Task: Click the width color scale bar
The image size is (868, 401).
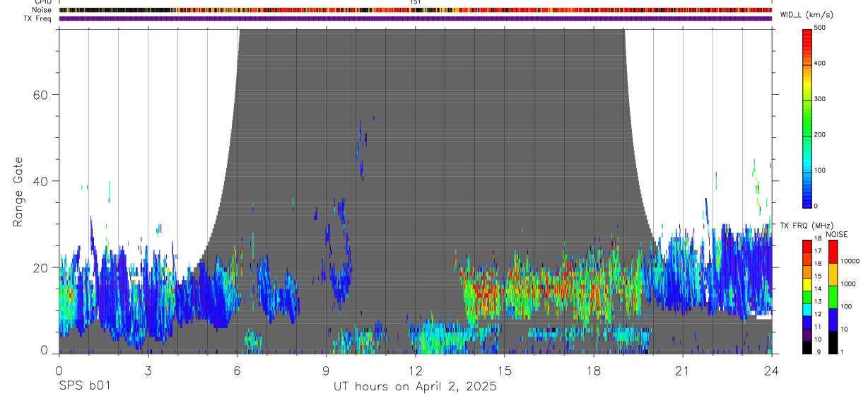Action: pyautogui.click(x=808, y=118)
